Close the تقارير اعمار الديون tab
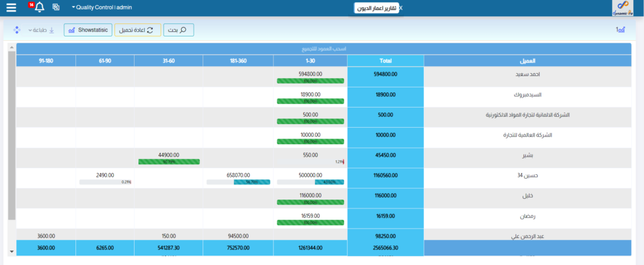Screen dimensions: 644x265 point(401,8)
